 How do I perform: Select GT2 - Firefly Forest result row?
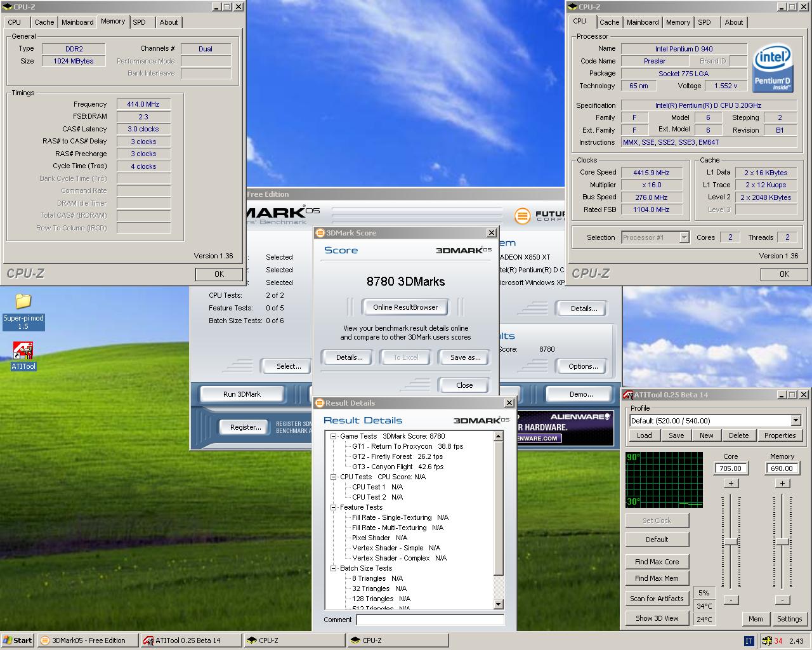click(397, 456)
